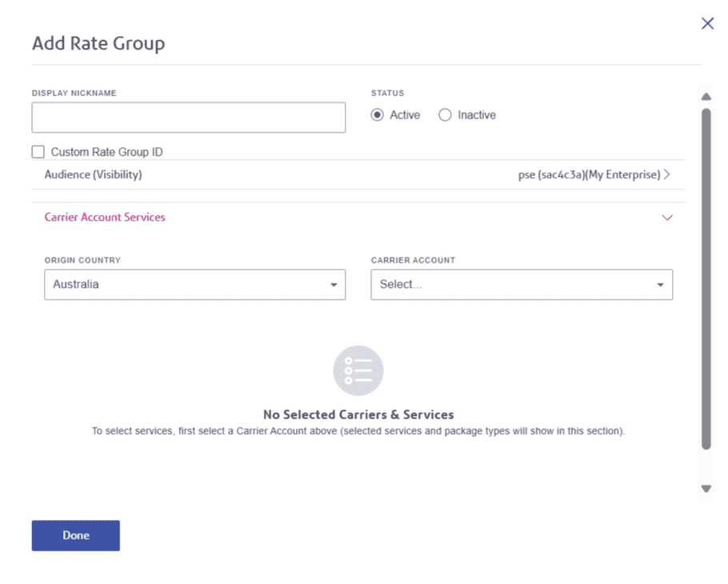This screenshot has width=728, height=584.
Task: Open the Audience (Visibility) row
Action: tap(94, 174)
